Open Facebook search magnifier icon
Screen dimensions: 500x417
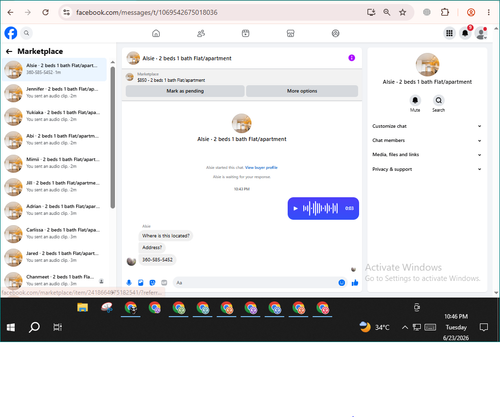(26, 33)
